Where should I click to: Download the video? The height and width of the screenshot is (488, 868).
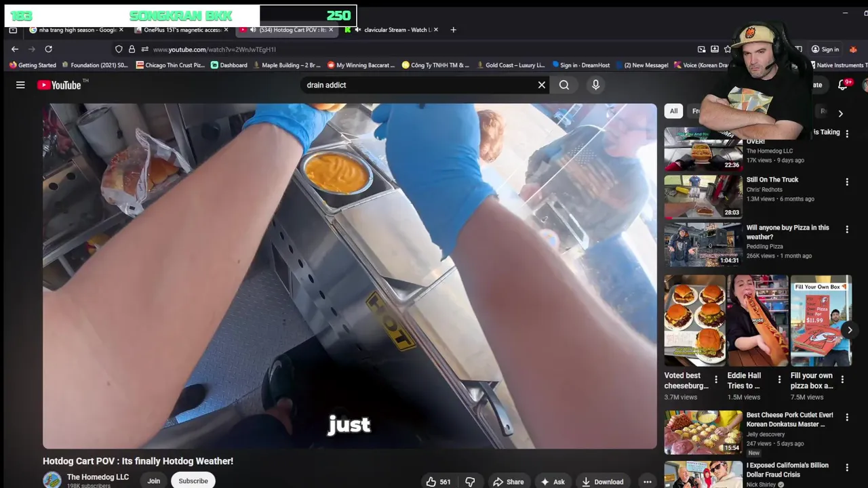[x=602, y=481]
